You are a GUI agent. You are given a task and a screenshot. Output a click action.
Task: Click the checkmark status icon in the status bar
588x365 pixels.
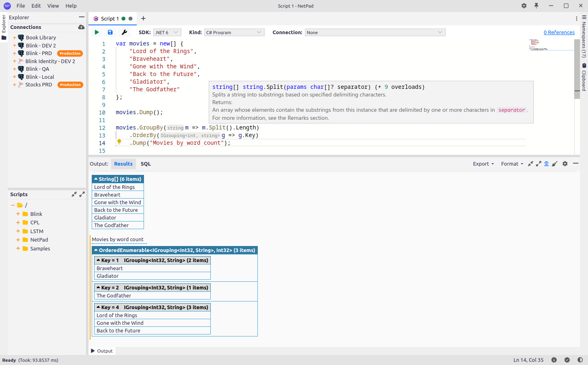pyautogui.click(x=567, y=360)
